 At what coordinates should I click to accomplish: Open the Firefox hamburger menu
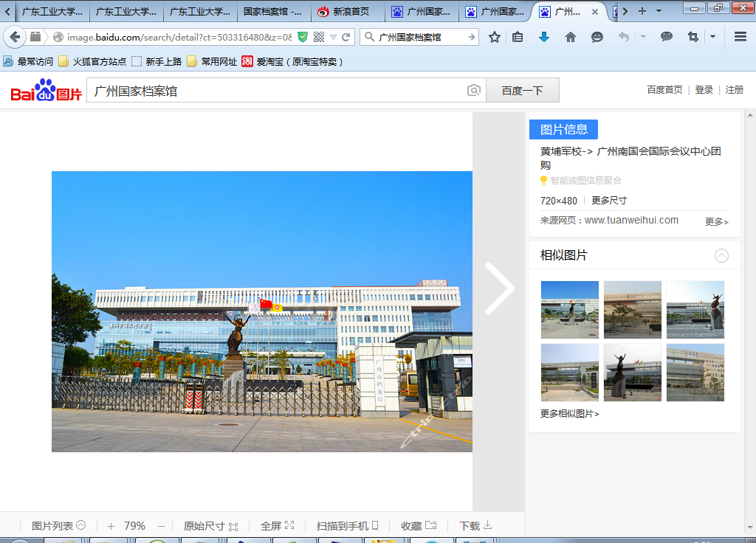click(x=740, y=37)
